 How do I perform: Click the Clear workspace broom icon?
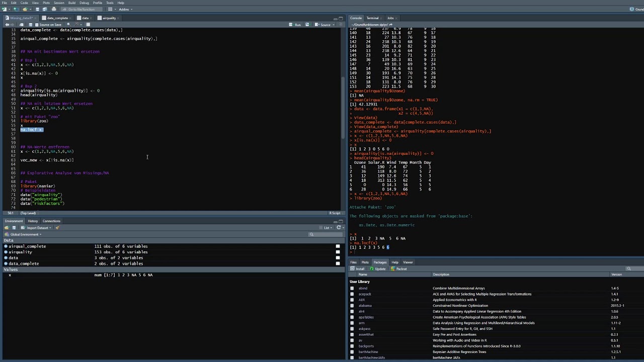pos(58,228)
